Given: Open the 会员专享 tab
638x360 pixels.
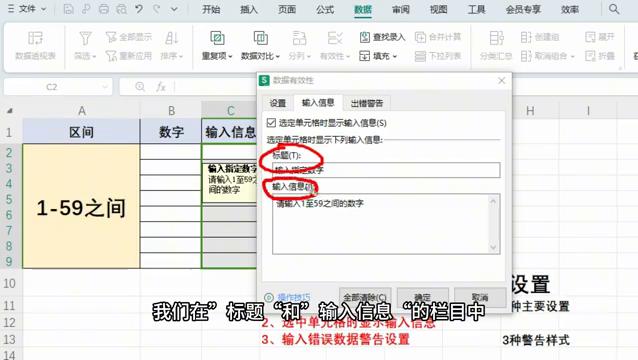Looking at the screenshot, I should pos(523,9).
